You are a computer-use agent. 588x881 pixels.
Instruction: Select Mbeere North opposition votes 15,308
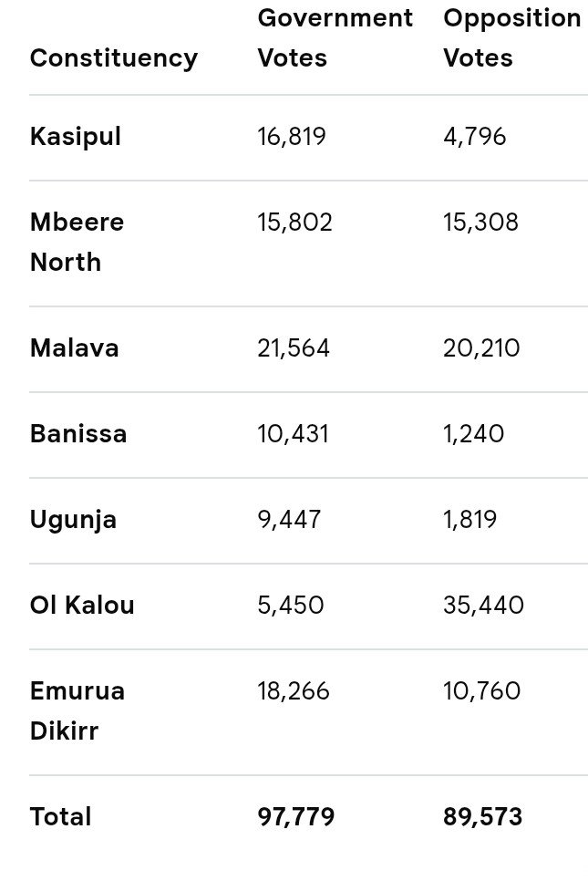480,223
